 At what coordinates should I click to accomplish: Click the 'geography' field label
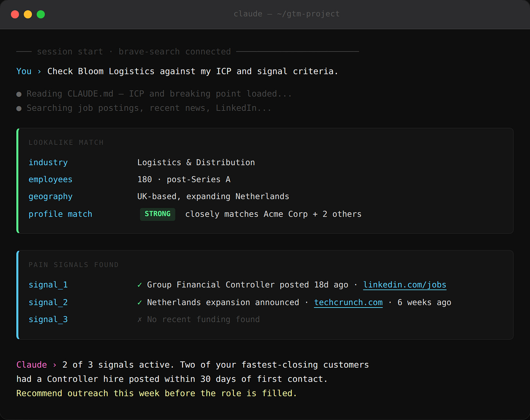pyautogui.click(x=51, y=197)
